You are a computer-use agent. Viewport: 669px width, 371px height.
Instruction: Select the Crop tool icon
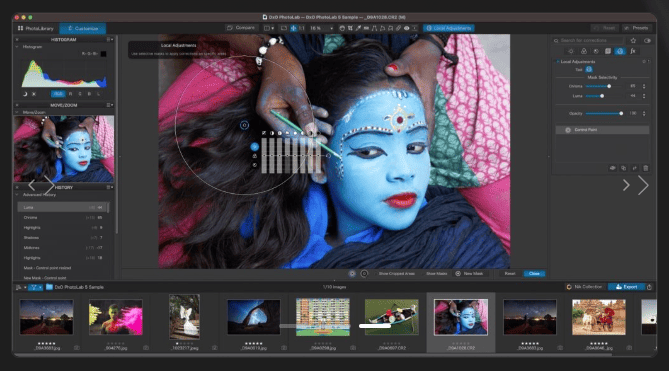tap(350, 28)
